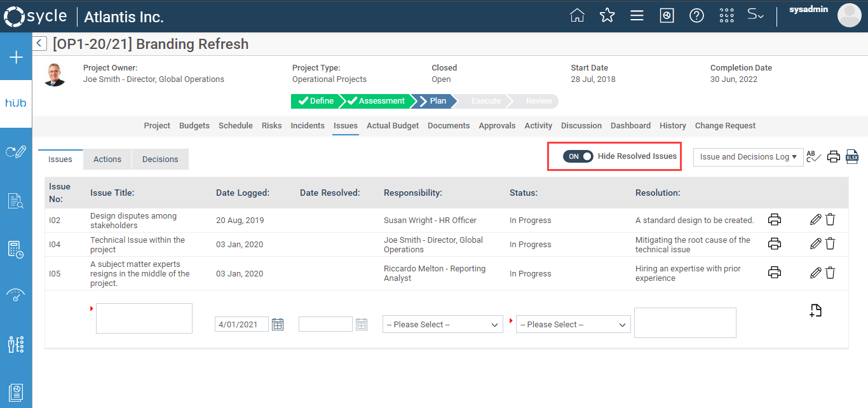The image size is (868, 408).
Task: Open the Project tab
Action: pyautogui.click(x=157, y=126)
